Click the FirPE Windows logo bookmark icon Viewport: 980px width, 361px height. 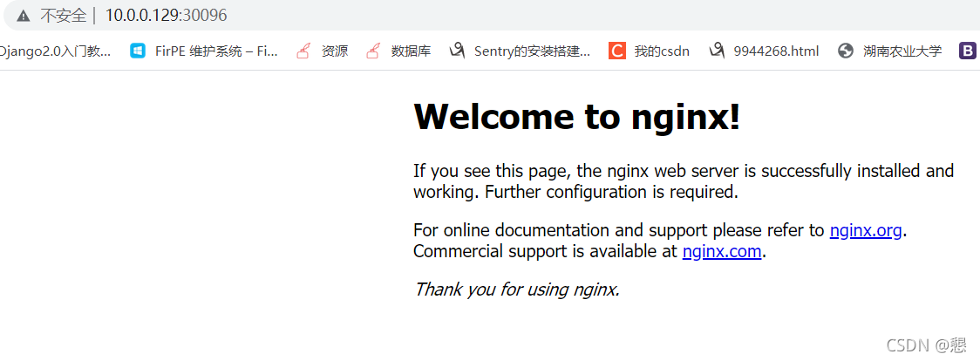click(138, 51)
